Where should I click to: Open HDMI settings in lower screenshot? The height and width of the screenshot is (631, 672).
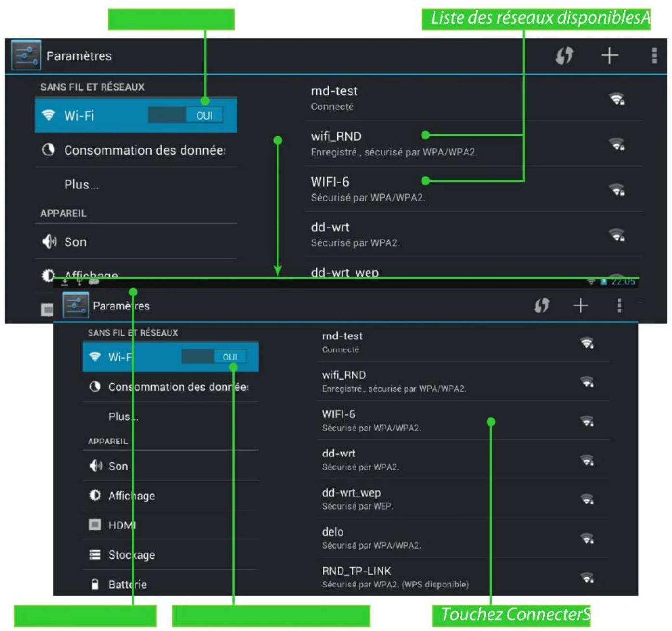[171, 525]
